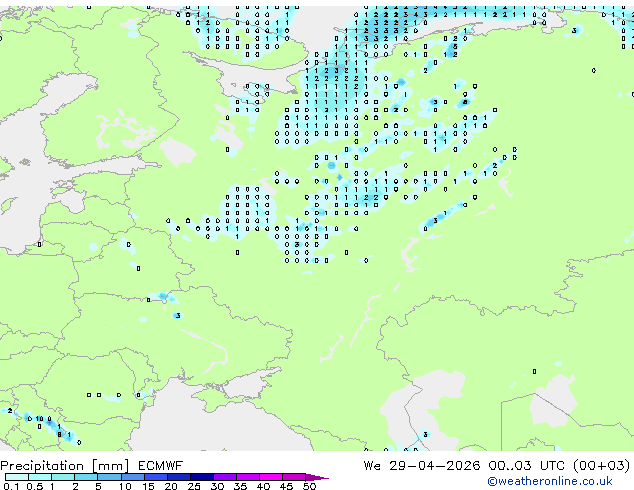This screenshot has height=490, width=634.
Task: Click the legend label "40"
Action: pyautogui.click(x=263, y=486)
